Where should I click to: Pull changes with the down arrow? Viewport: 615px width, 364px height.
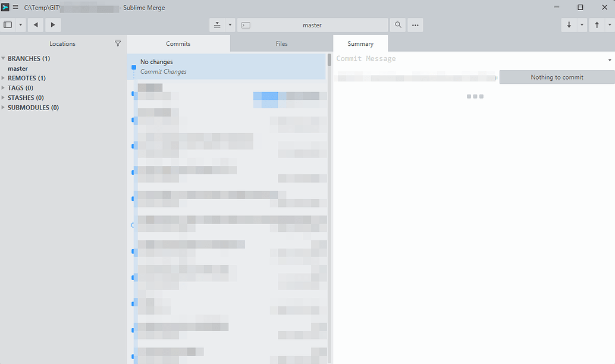[569, 25]
